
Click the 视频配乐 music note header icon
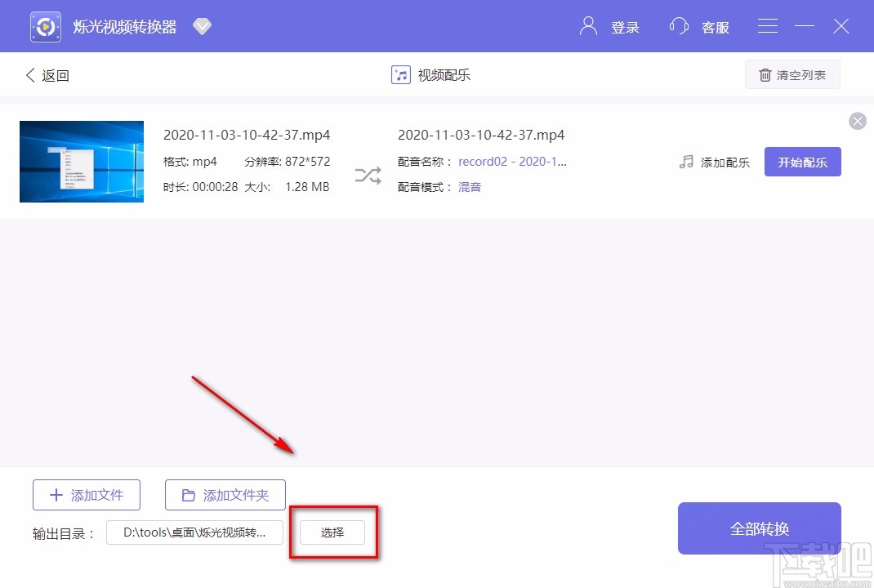coord(399,74)
